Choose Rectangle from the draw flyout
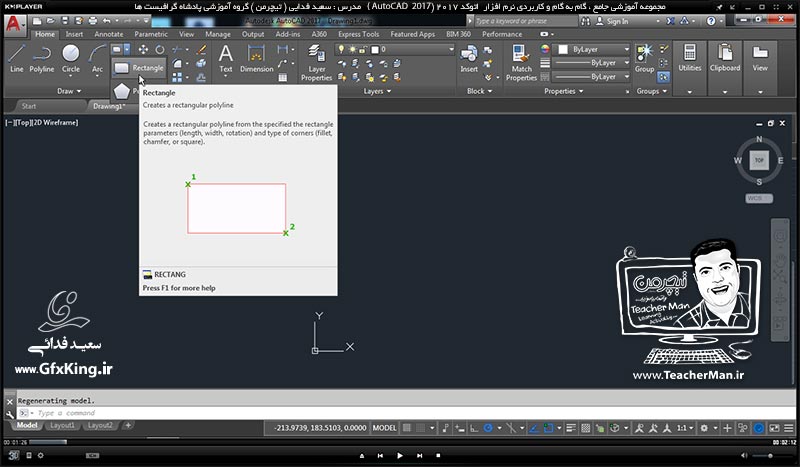Image resolution: width=800 pixels, height=467 pixels. tap(139, 68)
